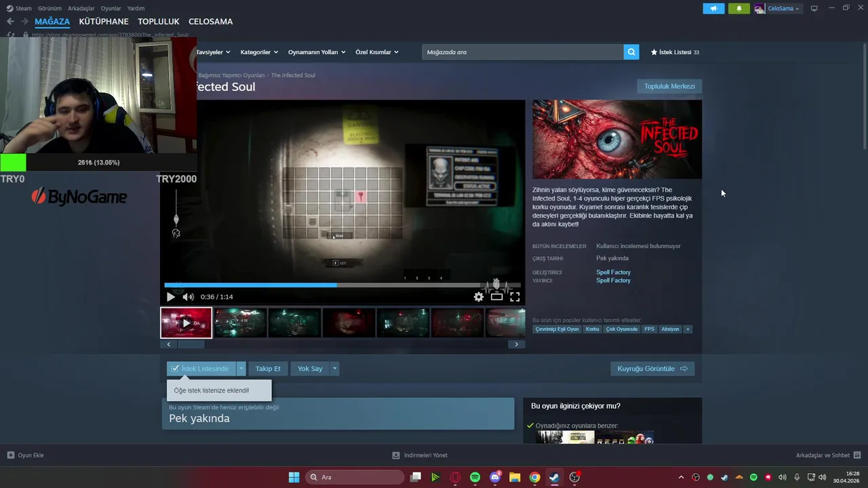The width and height of the screenshot is (868, 488).
Task: Open Arkadaşlar ve Sohbet chat icon
Action: pyautogui.click(x=857, y=455)
